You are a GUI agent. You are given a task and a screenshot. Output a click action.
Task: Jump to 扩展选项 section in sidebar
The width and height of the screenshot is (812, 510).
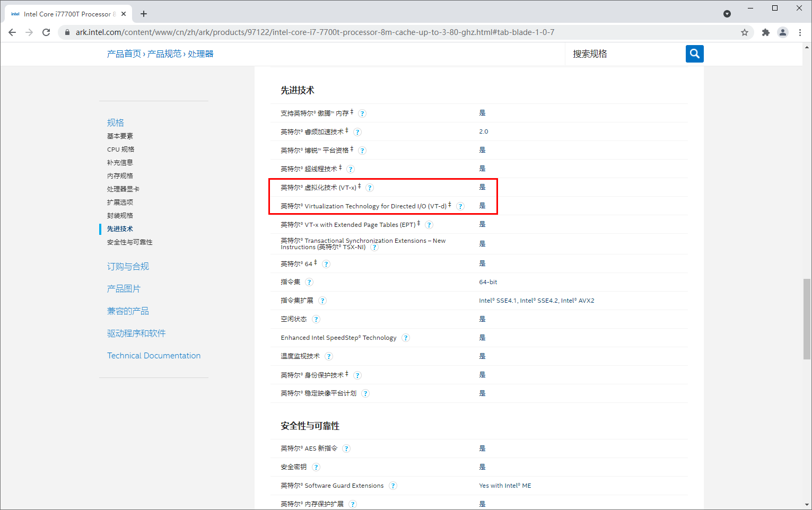120,203
